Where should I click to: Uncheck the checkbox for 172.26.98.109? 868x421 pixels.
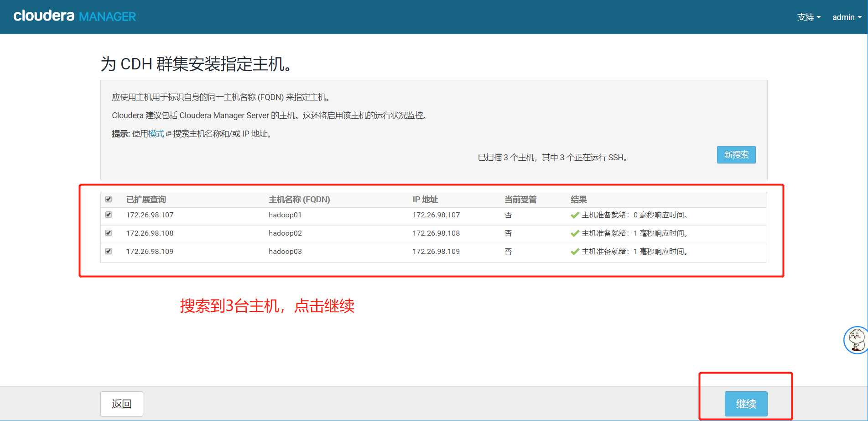click(x=109, y=251)
